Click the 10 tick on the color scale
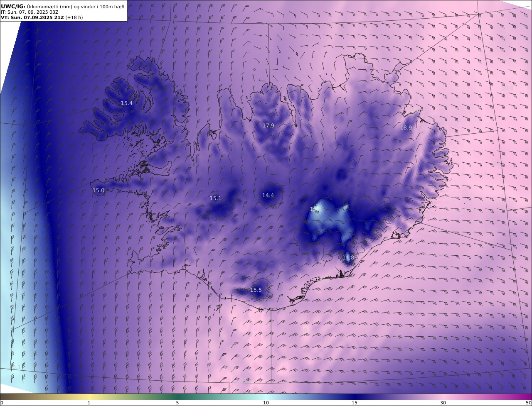The width and height of the screenshot is (532, 406). [x=266, y=403]
